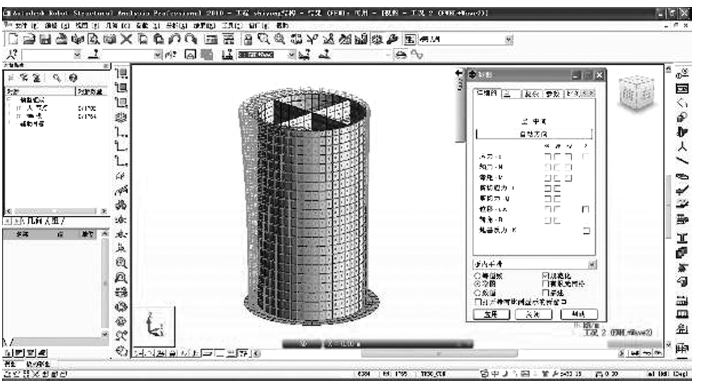Select the middle radio button in dialog

click(477, 284)
